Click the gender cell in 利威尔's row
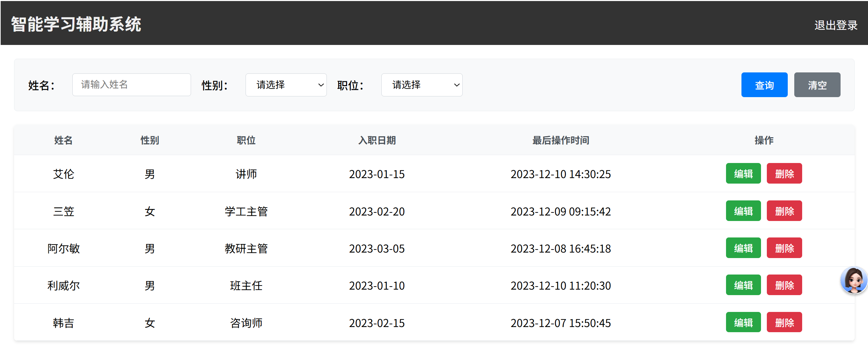 150,286
